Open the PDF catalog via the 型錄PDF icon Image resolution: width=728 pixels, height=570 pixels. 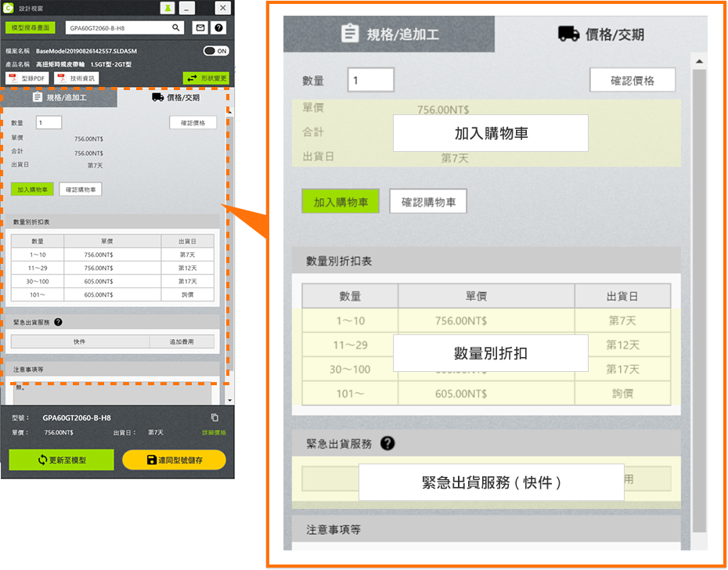[x=27, y=78]
